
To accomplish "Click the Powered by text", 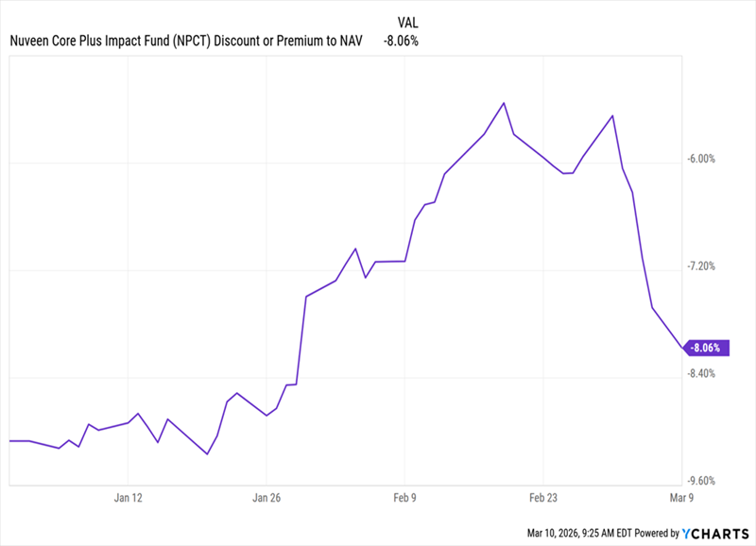I will point(655,534).
